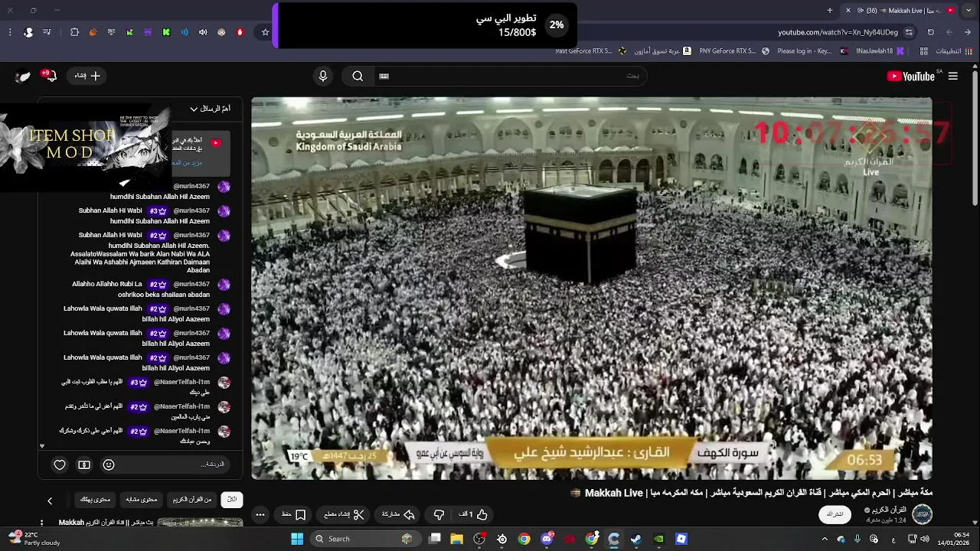Image resolution: width=980 pixels, height=551 pixels.
Task: Click the Makkah live video player
Action: click(592, 288)
